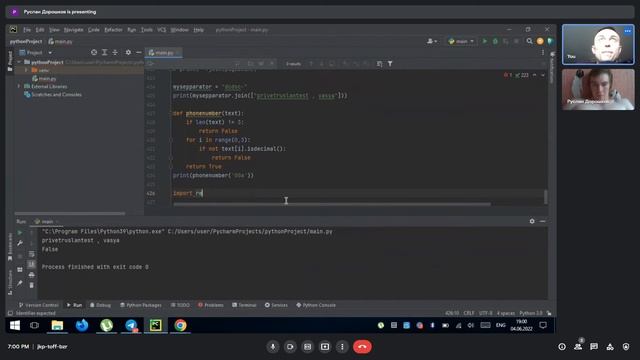This screenshot has height=360, width=640.
Task: Open editor tab options three-dots menu
Action: [x=543, y=52]
